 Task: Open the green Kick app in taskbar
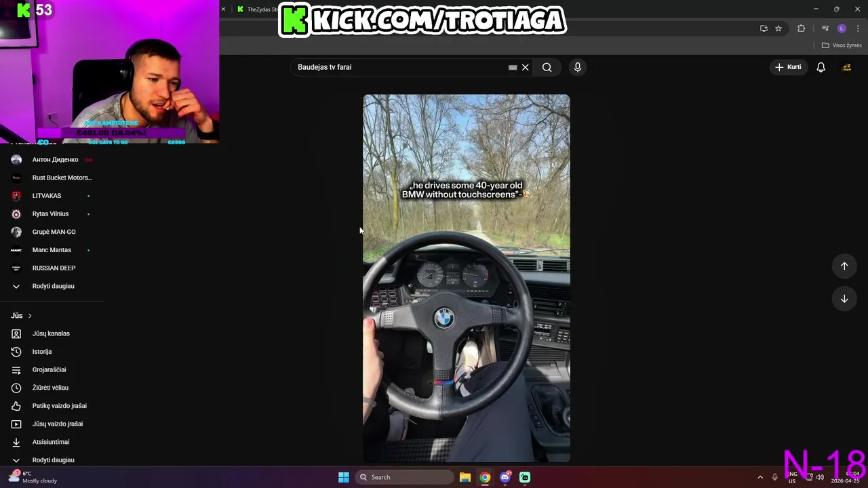click(x=525, y=477)
